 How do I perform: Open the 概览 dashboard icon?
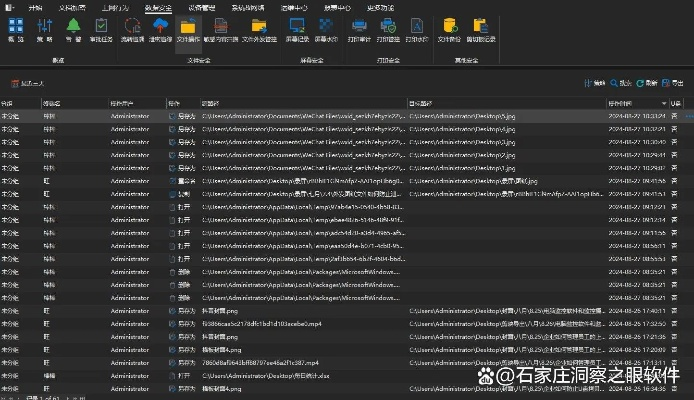pos(16,31)
